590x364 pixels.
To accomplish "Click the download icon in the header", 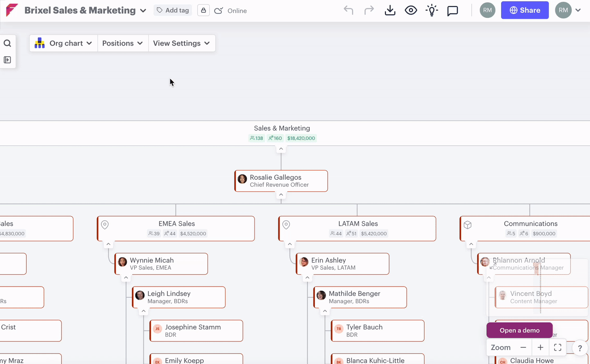I will tap(390, 10).
